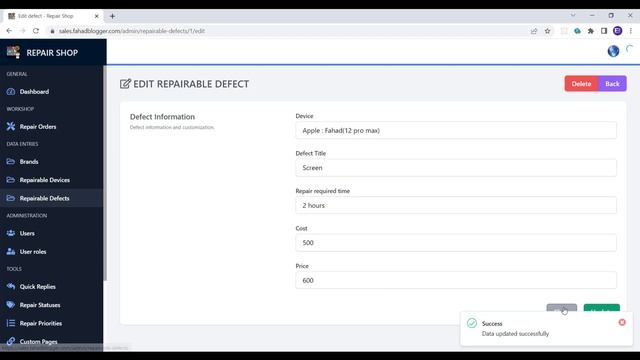This screenshot has height=360, width=640.
Task: Dismiss the Success notification with red X
Action: pos(622,322)
